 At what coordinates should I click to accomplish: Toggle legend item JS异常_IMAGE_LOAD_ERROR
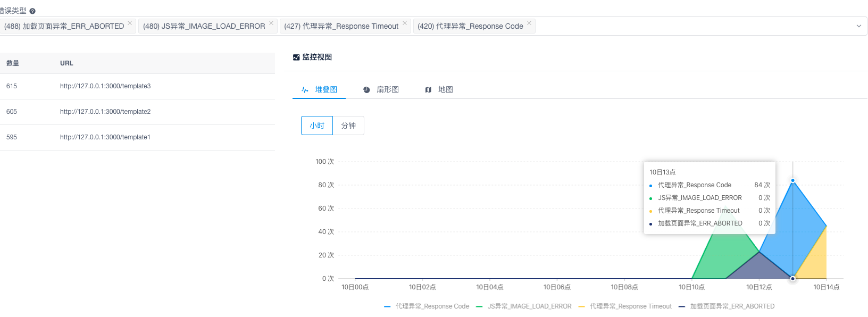(524, 306)
